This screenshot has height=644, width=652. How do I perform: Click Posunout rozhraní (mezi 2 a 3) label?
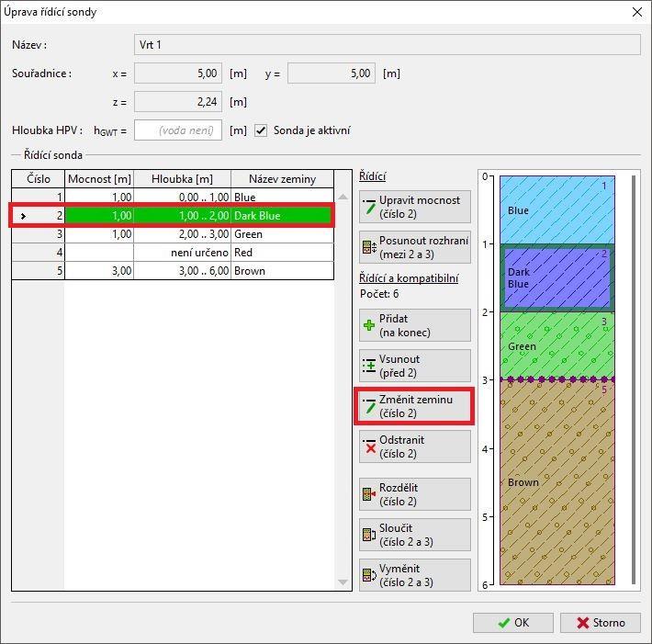(423, 247)
